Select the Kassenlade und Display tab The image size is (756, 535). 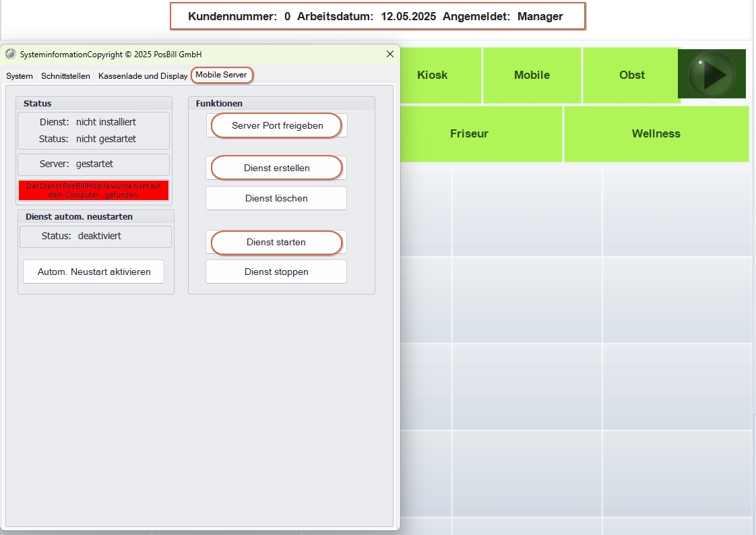pyautogui.click(x=143, y=76)
